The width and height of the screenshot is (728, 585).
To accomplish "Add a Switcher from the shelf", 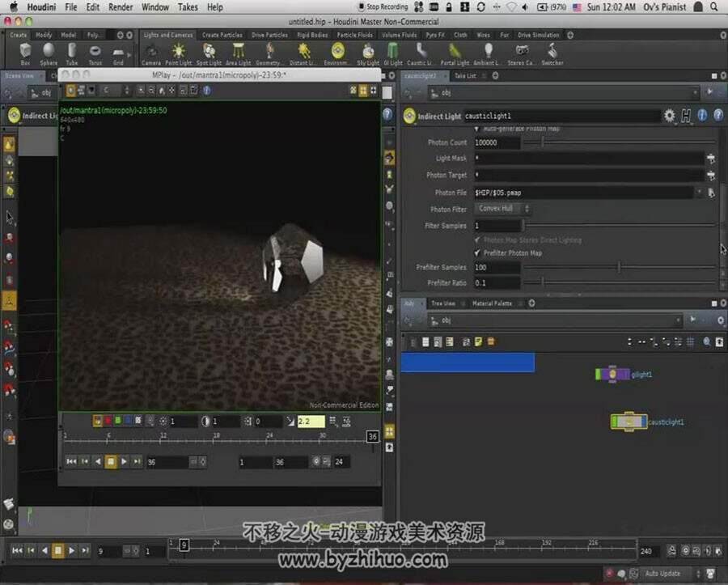I will [552, 54].
